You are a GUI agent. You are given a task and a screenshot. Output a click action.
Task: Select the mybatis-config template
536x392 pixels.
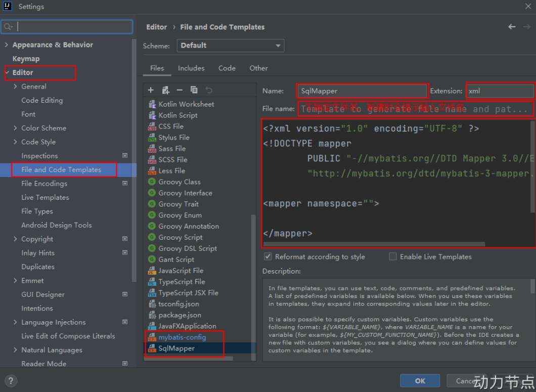[182, 337]
